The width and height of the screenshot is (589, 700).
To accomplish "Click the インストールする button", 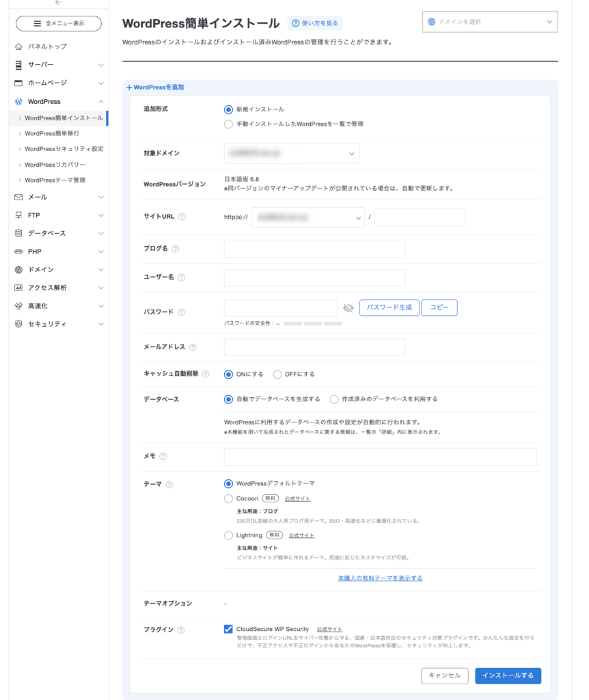I will click(508, 675).
